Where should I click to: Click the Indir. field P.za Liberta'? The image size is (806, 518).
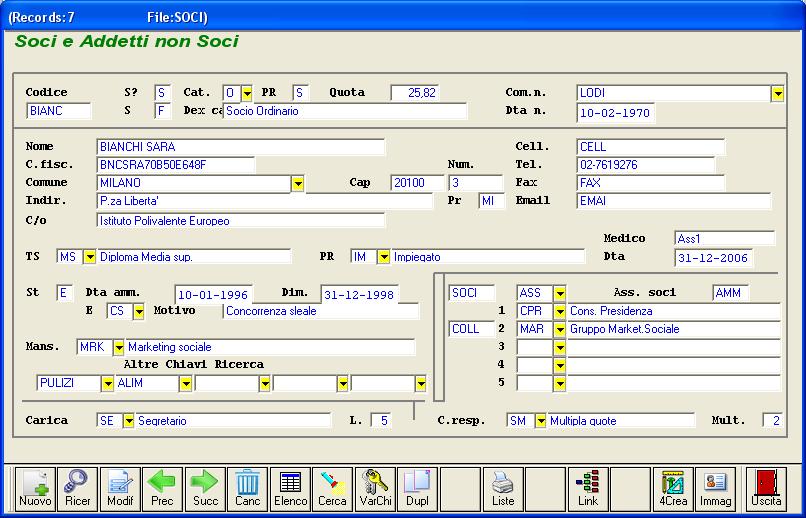click(264, 201)
